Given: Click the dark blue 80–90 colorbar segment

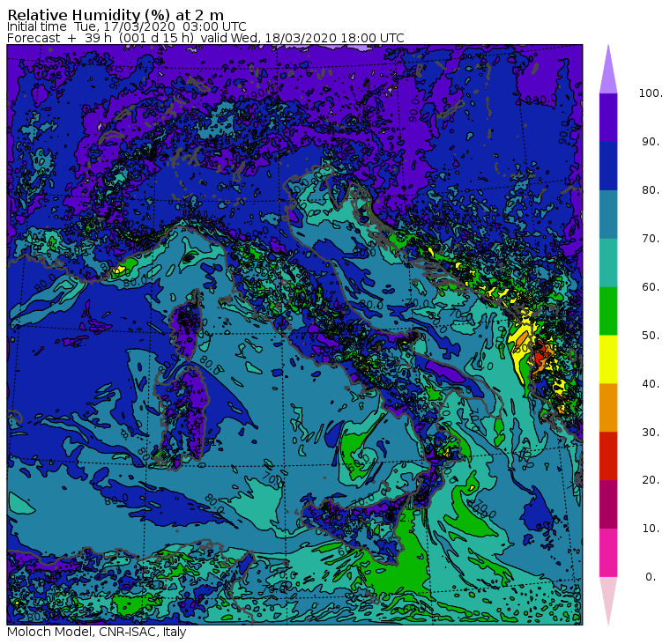Looking at the screenshot, I should [608, 166].
